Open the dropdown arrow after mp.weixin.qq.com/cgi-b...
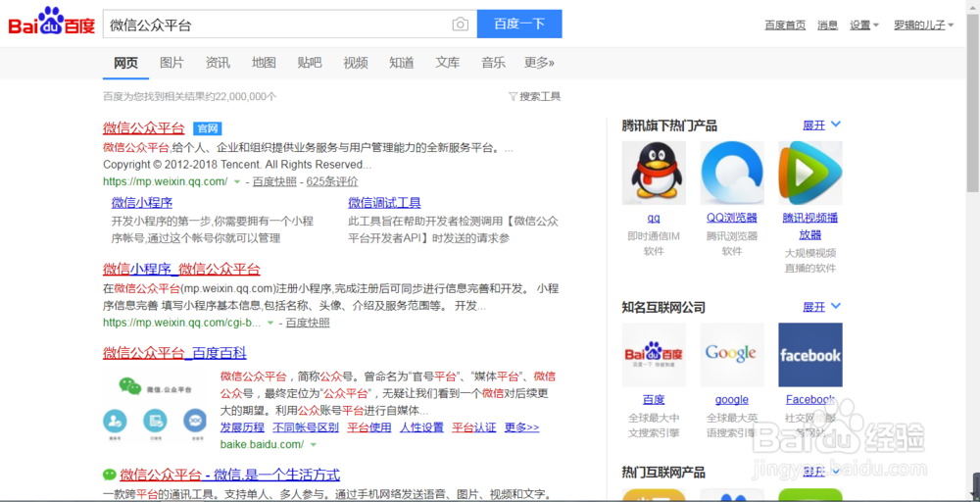The image size is (980, 502). coord(270,324)
